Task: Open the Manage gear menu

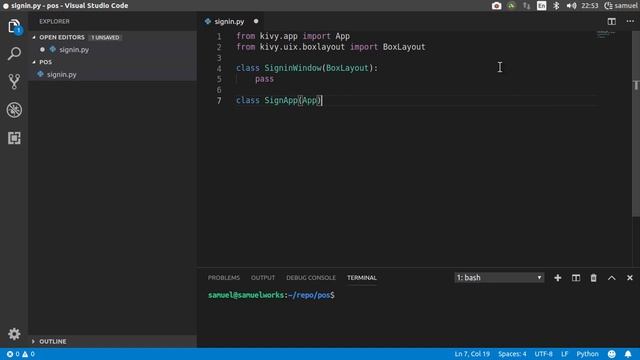Action: 14,334
